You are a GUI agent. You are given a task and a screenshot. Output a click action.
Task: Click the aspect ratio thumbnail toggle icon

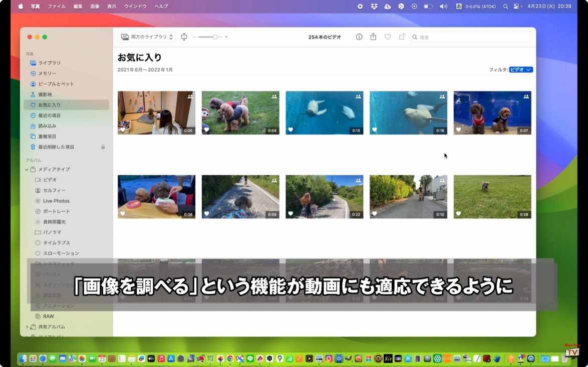(184, 37)
